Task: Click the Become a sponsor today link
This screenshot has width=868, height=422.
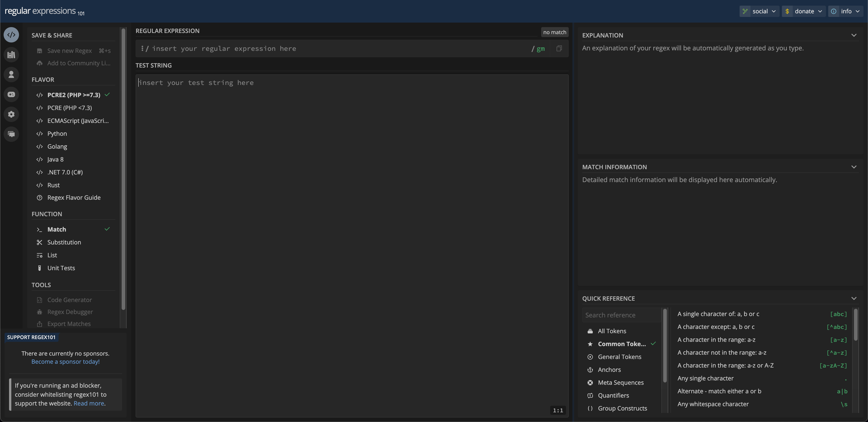Action: click(65, 361)
